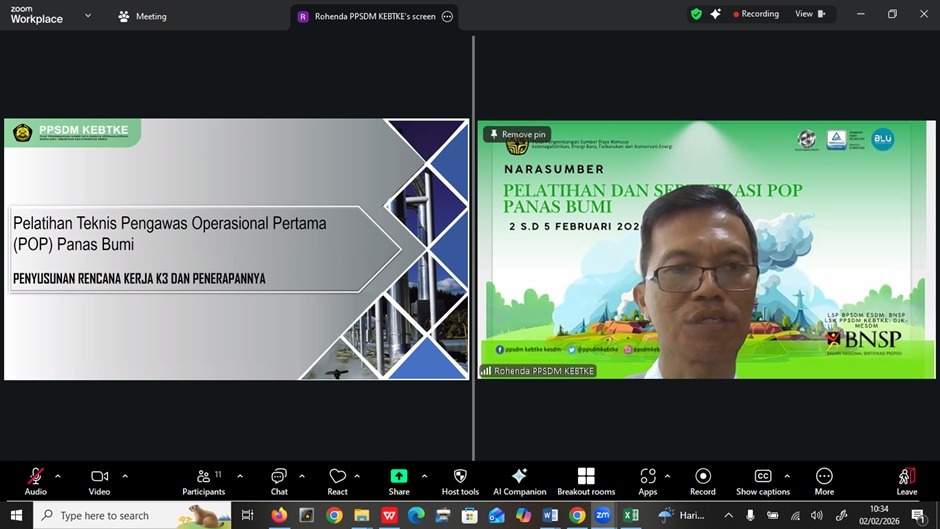Viewport: 940px width, 529px height.
Task: Click Windows taskbar search box
Action: 118,516
